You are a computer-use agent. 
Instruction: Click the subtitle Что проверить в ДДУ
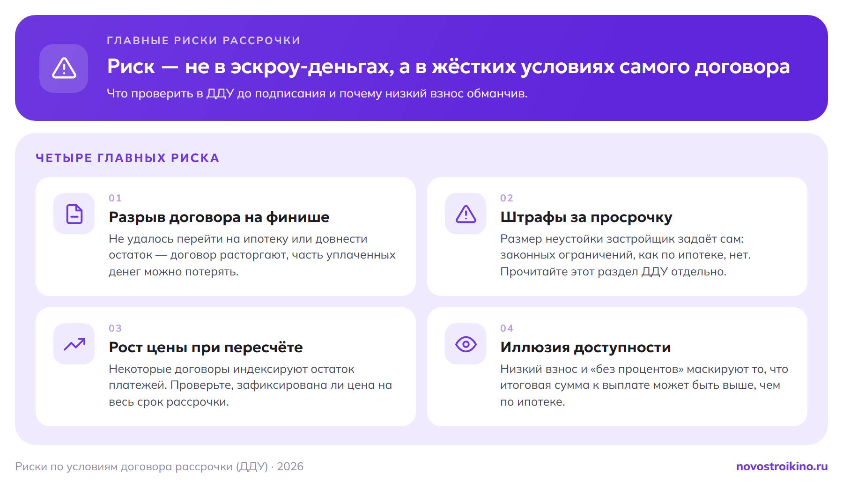(x=317, y=93)
